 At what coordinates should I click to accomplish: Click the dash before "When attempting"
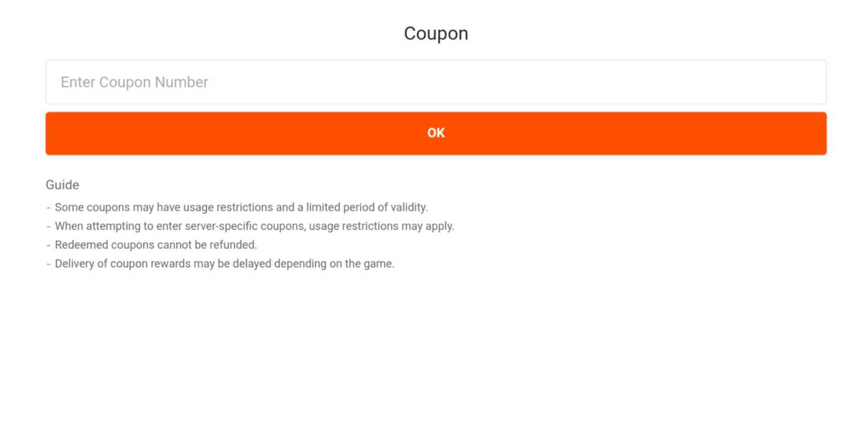(x=49, y=226)
